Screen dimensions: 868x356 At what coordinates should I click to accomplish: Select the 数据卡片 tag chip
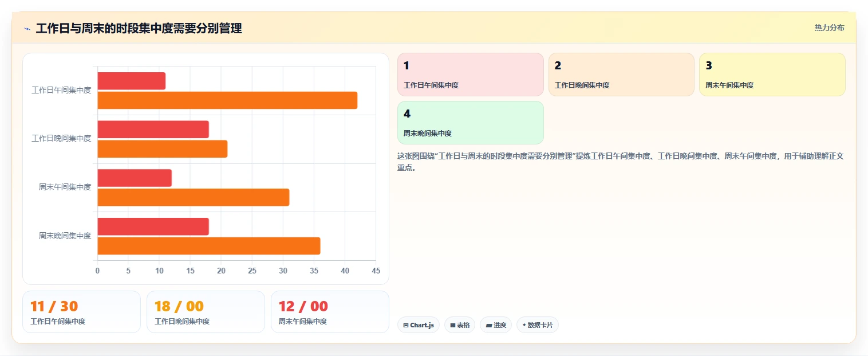pyautogui.click(x=537, y=325)
